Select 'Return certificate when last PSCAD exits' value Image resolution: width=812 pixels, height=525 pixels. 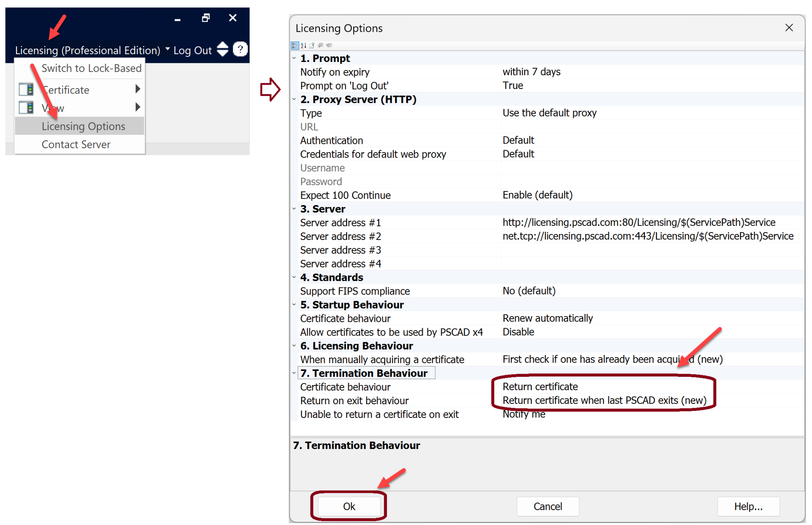click(652, 401)
